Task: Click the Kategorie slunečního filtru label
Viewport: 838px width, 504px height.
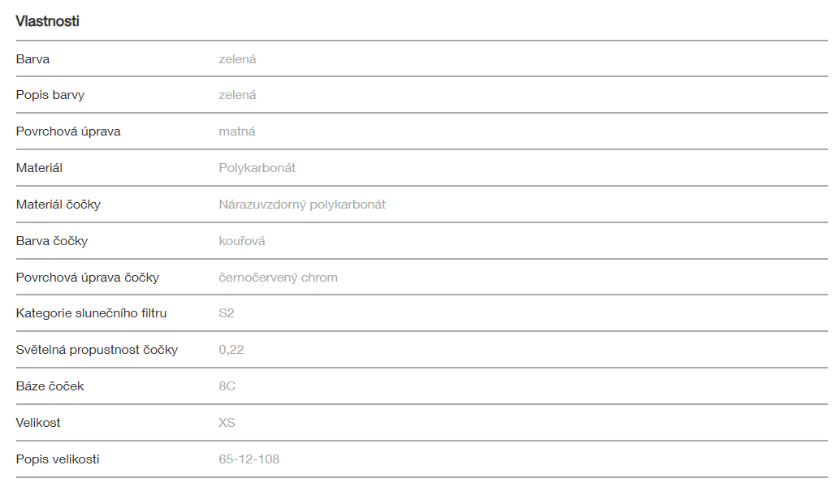Action: pos(91,313)
